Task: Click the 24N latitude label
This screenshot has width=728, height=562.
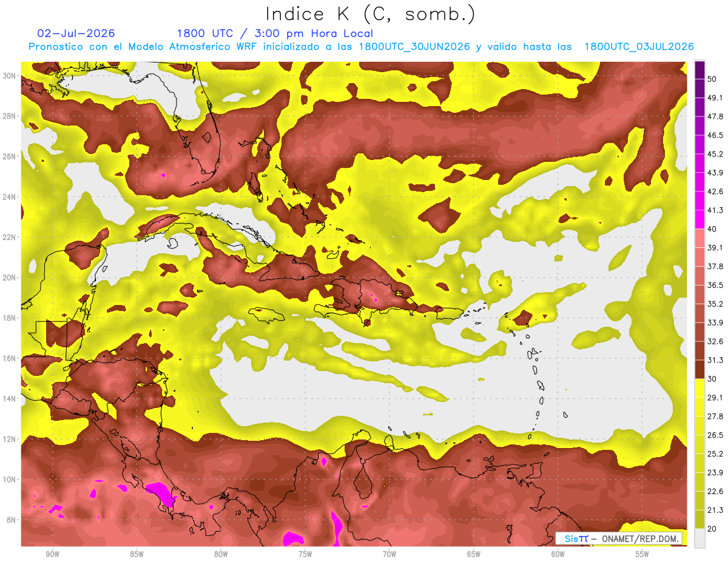Action: (9, 196)
